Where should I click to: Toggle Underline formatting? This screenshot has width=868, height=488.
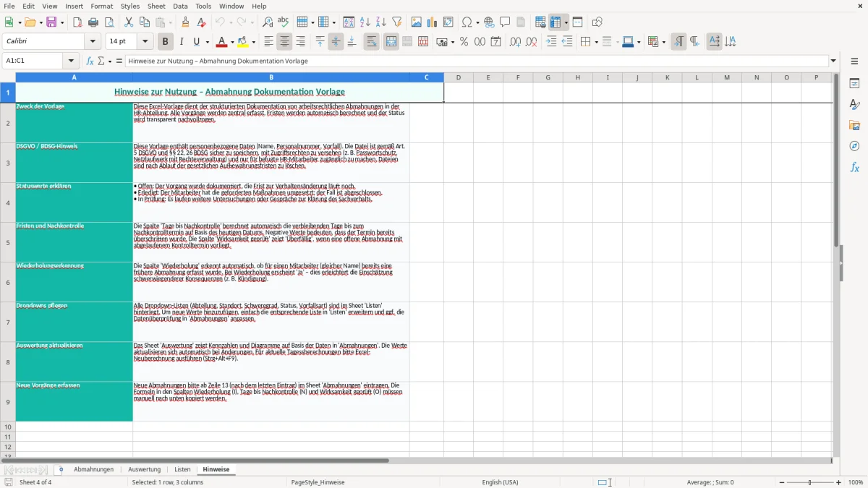[x=197, y=42]
